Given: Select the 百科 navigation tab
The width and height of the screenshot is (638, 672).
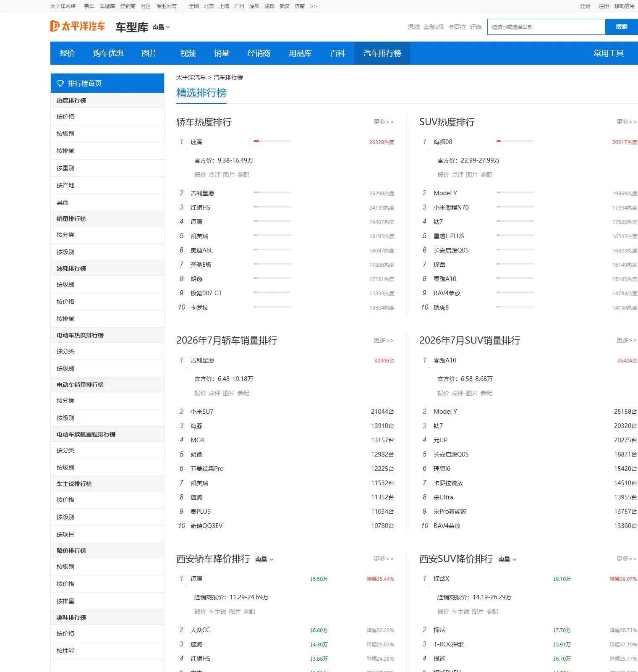Looking at the screenshot, I should pos(337,53).
